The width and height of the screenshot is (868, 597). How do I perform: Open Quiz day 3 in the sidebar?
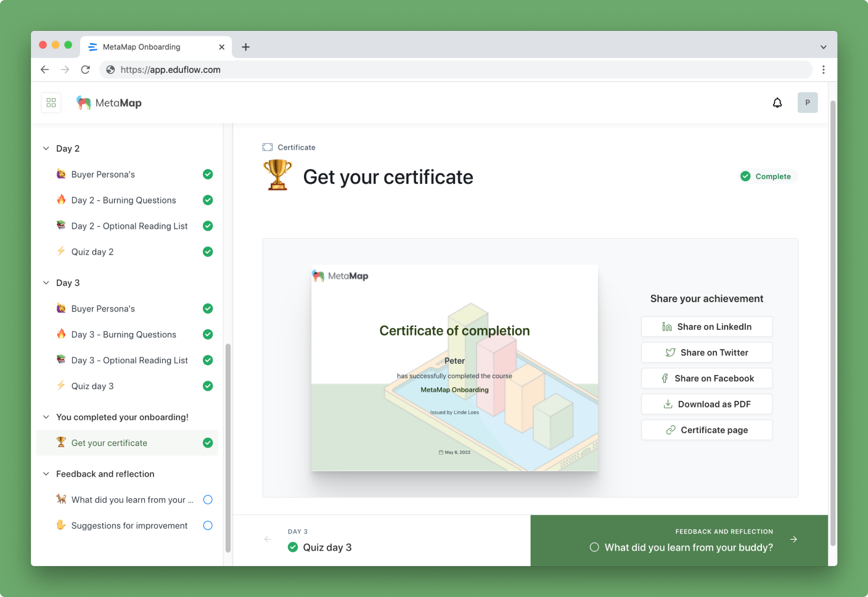[127, 386]
